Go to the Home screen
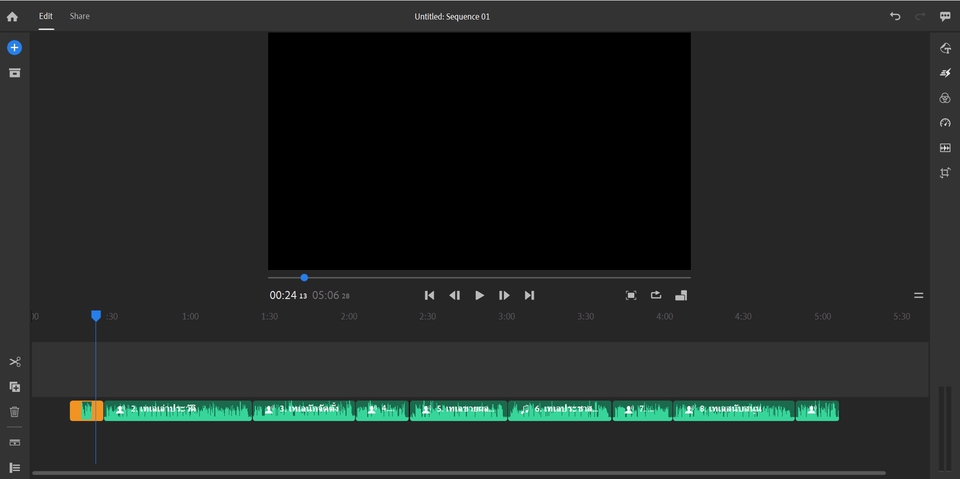Image resolution: width=960 pixels, height=479 pixels. click(12, 17)
